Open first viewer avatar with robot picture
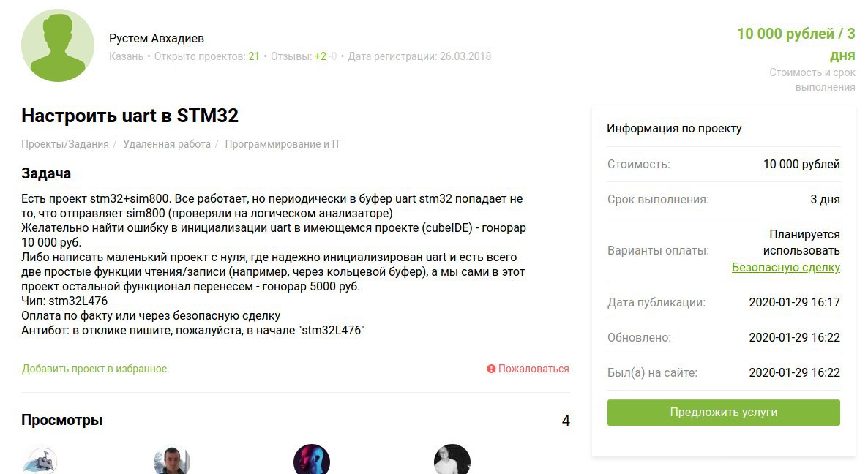868x474 pixels. 40,461
